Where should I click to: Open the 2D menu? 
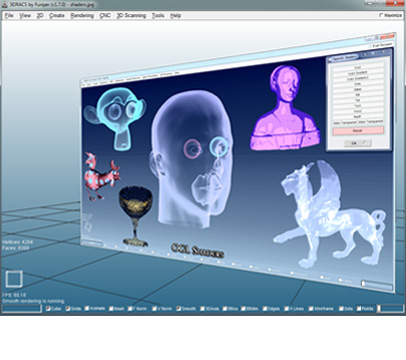tap(40, 15)
